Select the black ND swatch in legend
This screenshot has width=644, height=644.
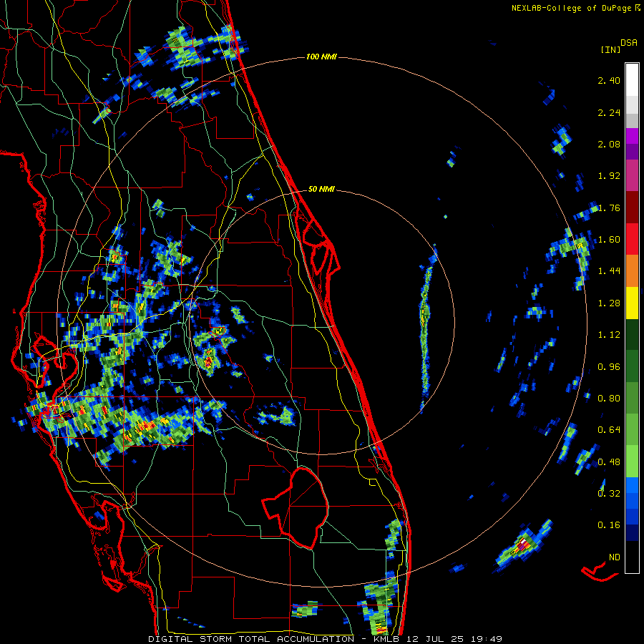point(632,557)
